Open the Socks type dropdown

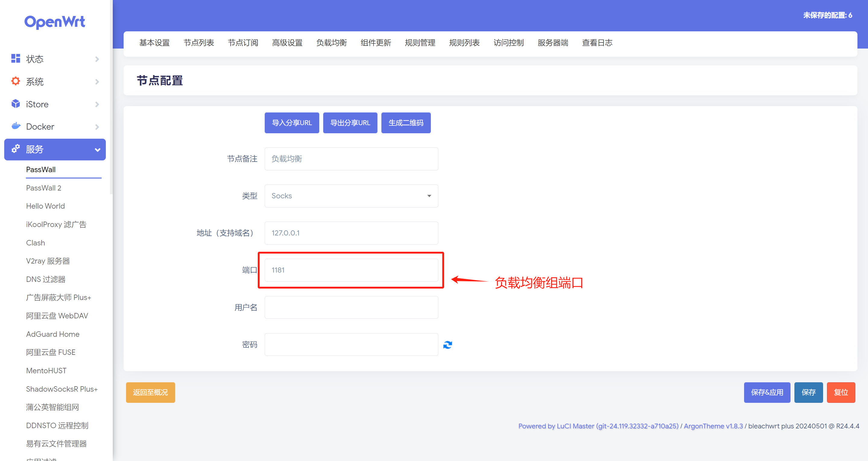click(x=351, y=196)
